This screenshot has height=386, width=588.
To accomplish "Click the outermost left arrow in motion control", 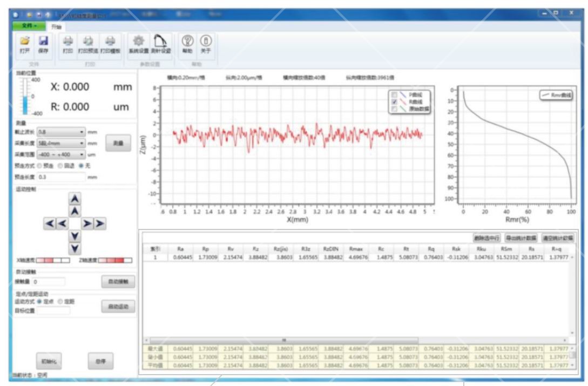I will [50, 224].
